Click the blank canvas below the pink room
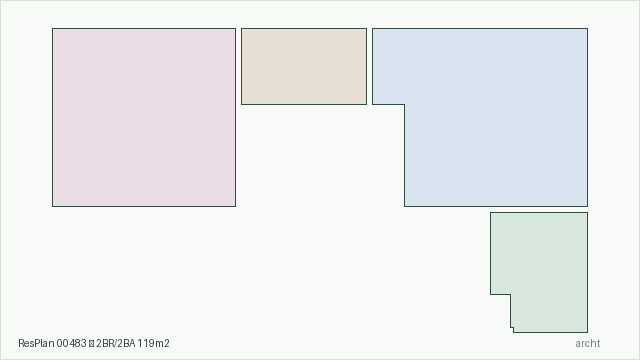The width and height of the screenshot is (640, 360). click(144, 269)
